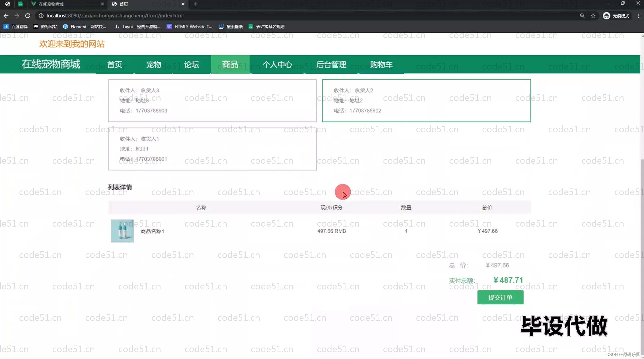Screen dimensions: 644x359
Task: Click the browser forward arrow
Action: [x=17, y=16]
